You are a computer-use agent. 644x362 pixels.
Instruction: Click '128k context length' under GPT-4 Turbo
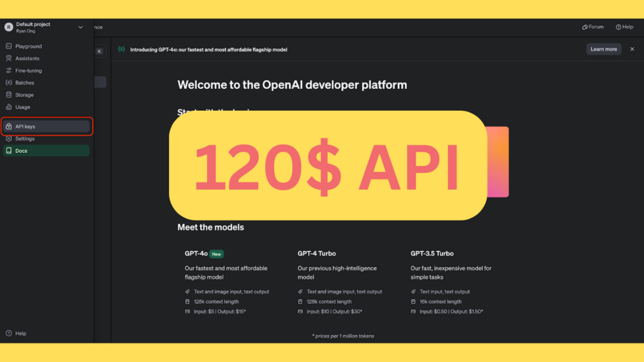(x=329, y=302)
